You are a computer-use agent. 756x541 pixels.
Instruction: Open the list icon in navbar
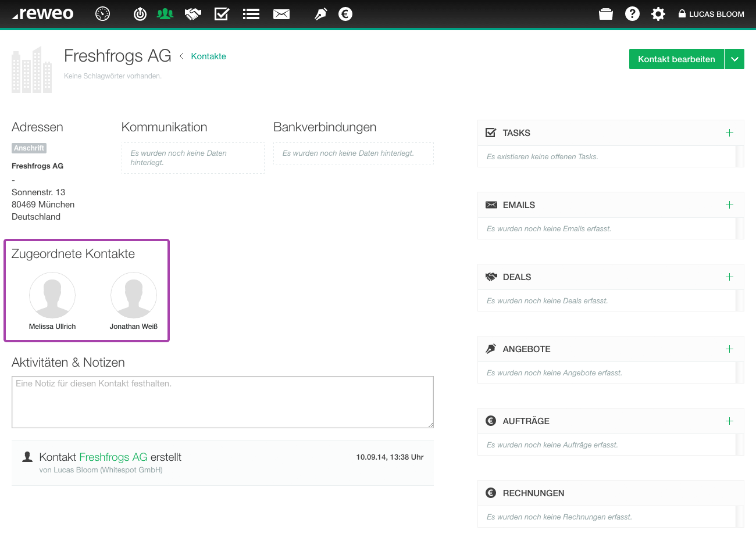point(251,14)
